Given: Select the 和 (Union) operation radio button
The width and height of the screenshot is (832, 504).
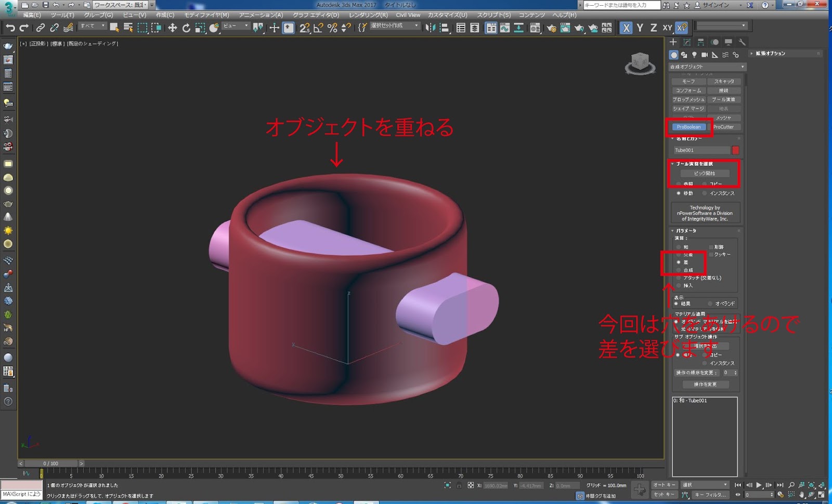Looking at the screenshot, I should [679, 247].
